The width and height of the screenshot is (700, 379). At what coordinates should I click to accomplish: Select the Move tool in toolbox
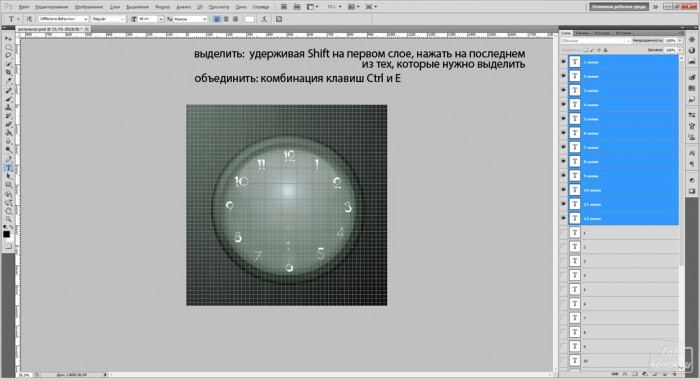point(8,38)
